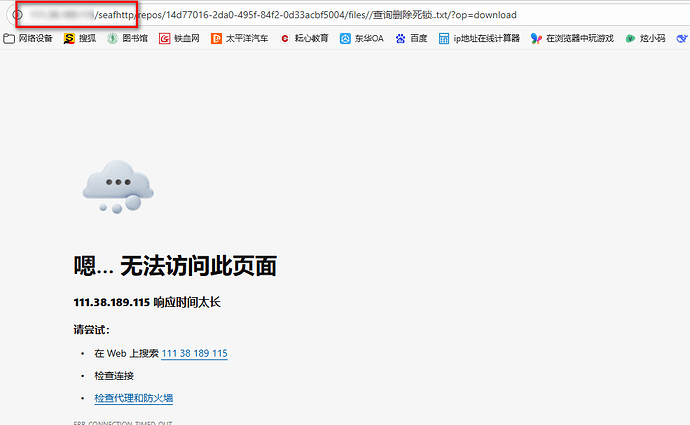Open the 百度 bookmark

[x=411, y=39]
